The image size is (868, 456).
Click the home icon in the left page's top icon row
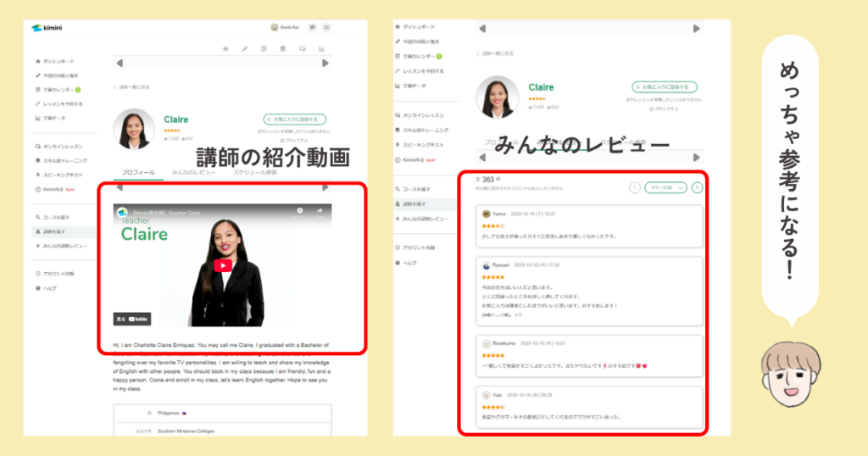(x=225, y=48)
